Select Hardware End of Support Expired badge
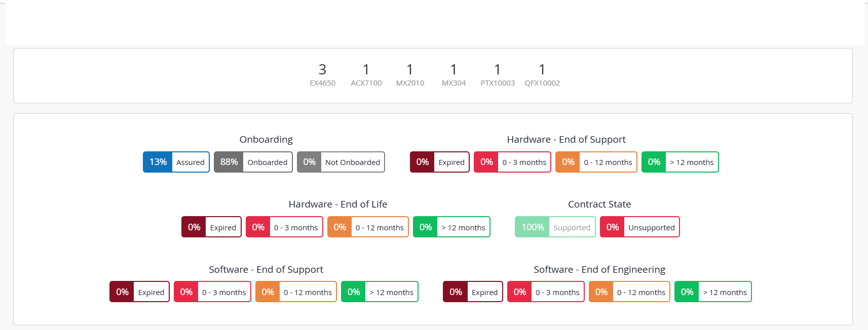The height and width of the screenshot is (330, 868). (439, 162)
